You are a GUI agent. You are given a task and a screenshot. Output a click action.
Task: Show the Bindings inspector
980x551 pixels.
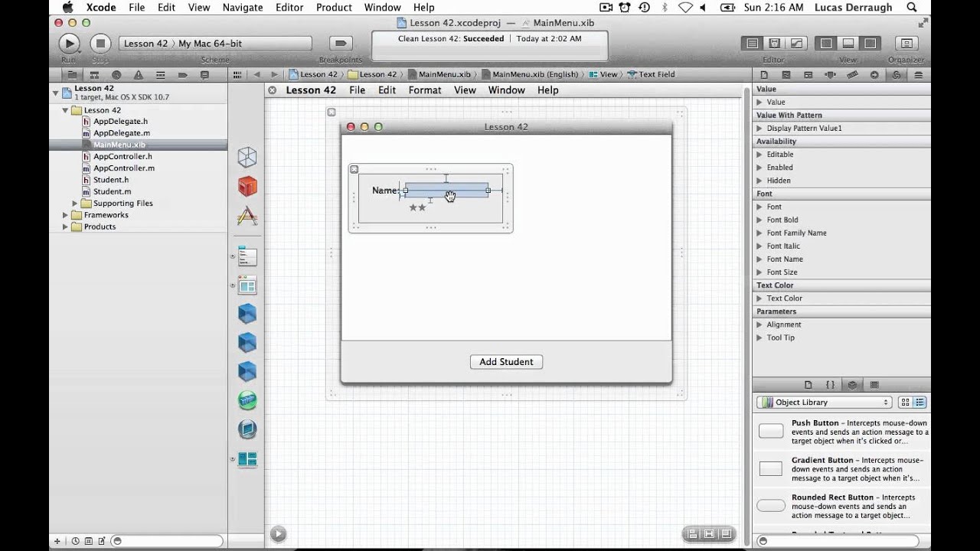[897, 75]
